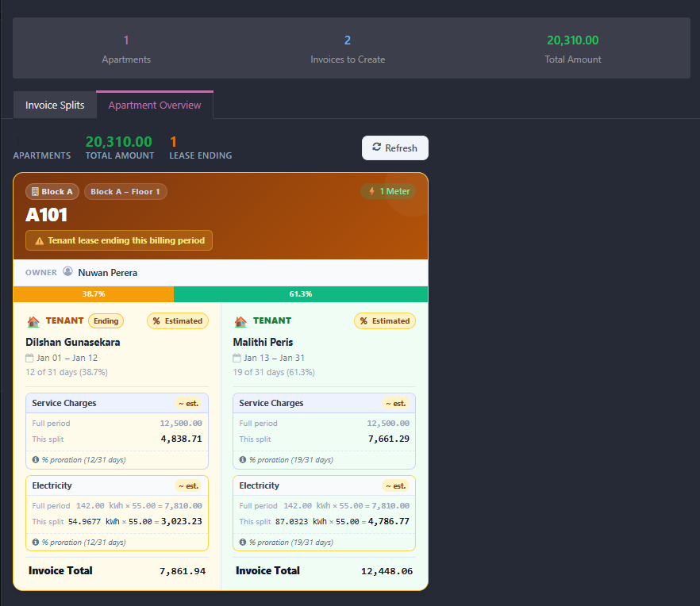This screenshot has width=700, height=606.
Task: Click percent icon in Dilshan's Estimated badge
Action: pyautogui.click(x=156, y=321)
